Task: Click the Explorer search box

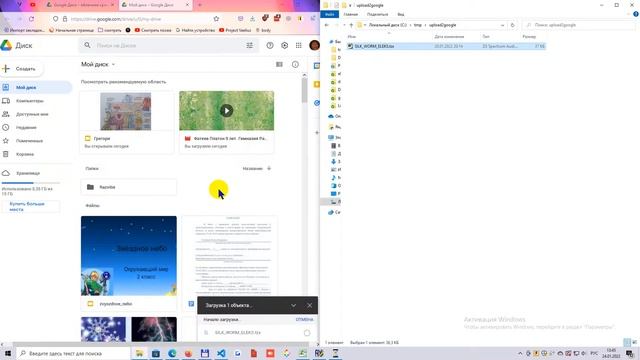Action: coord(580,25)
